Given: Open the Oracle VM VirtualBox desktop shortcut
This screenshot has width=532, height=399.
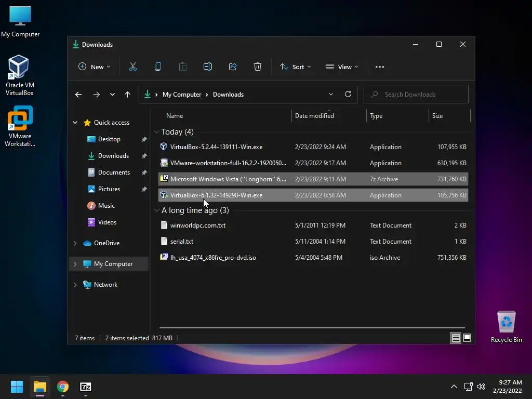Looking at the screenshot, I should click(19, 75).
